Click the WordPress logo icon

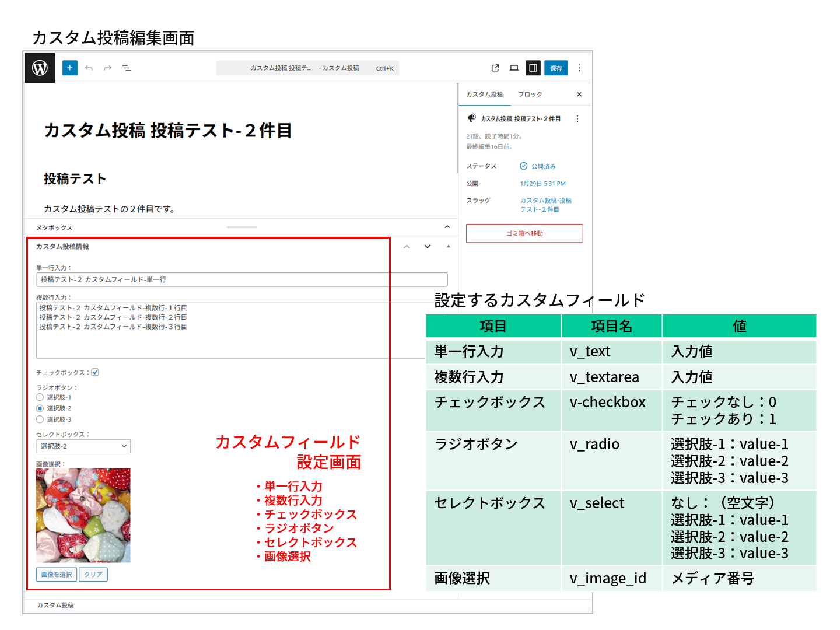tap(39, 68)
